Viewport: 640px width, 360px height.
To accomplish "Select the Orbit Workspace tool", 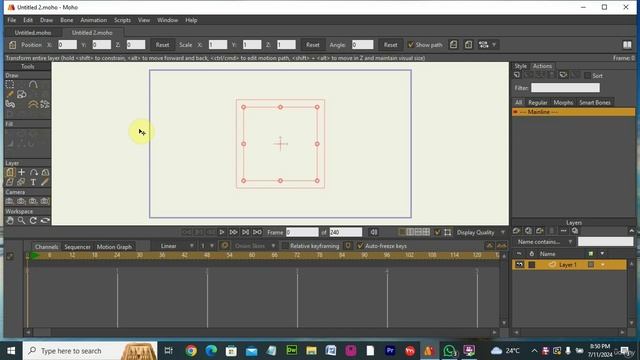I will click(x=45, y=220).
